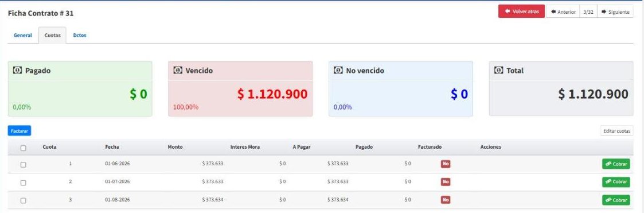Click the green $ 0 Pagado amount
The height and width of the screenshot is (213, 644).
click(x=138, y=94)
